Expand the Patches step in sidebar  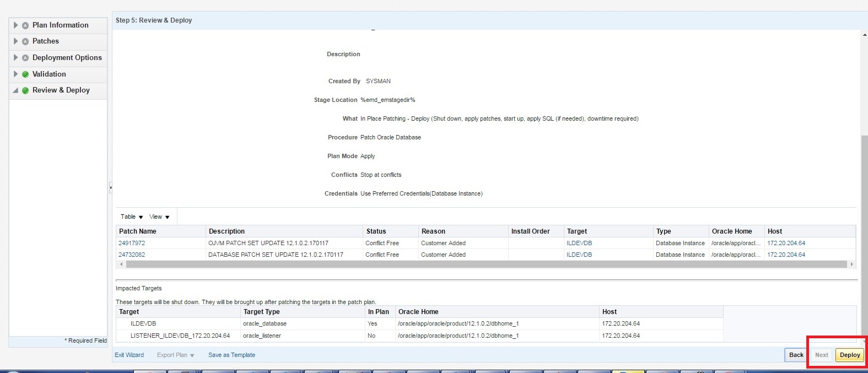click(x=15, y=41)
